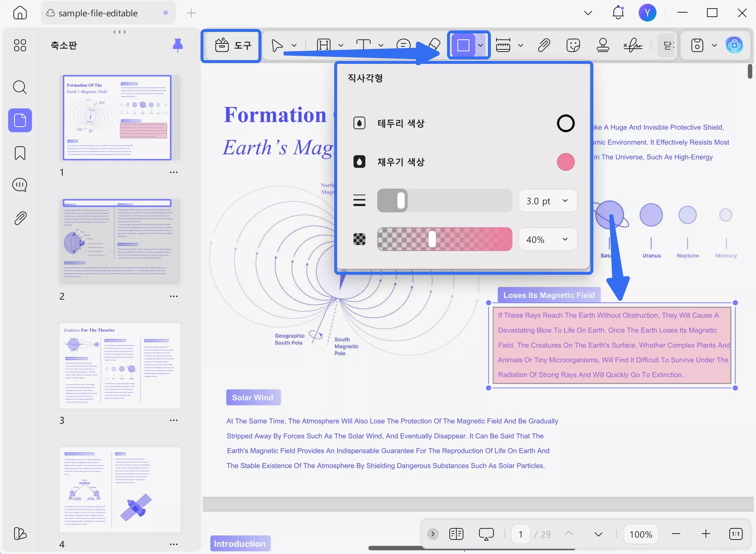The height and width of the screenshot is (554, 756).
Task: Toggle the page thumbnails sidebar button
Action: coord(20,120)
